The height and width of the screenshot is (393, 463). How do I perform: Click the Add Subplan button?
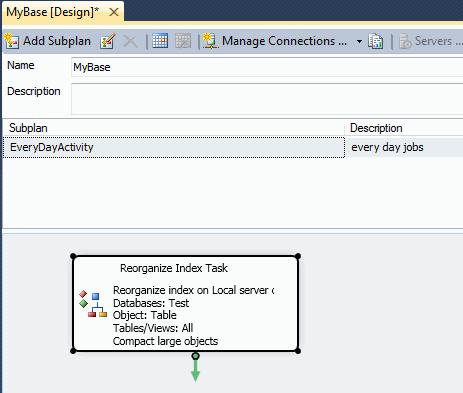pos(48,41)
